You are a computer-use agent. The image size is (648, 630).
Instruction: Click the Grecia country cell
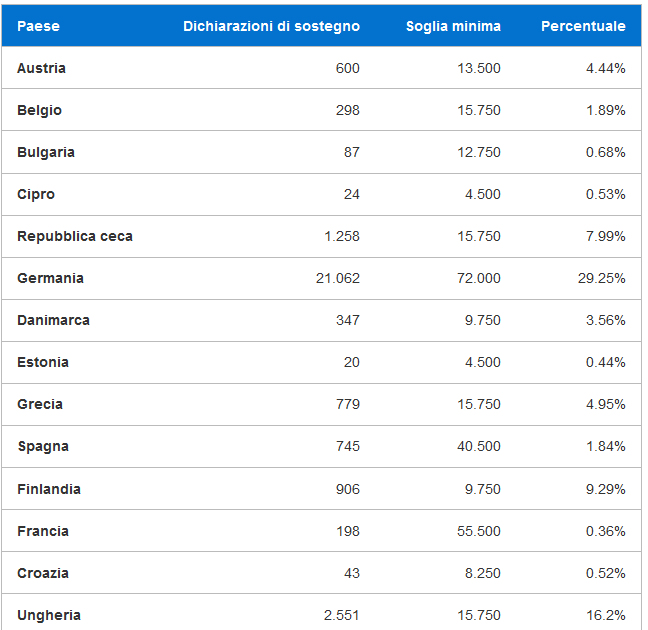(40, 404)
